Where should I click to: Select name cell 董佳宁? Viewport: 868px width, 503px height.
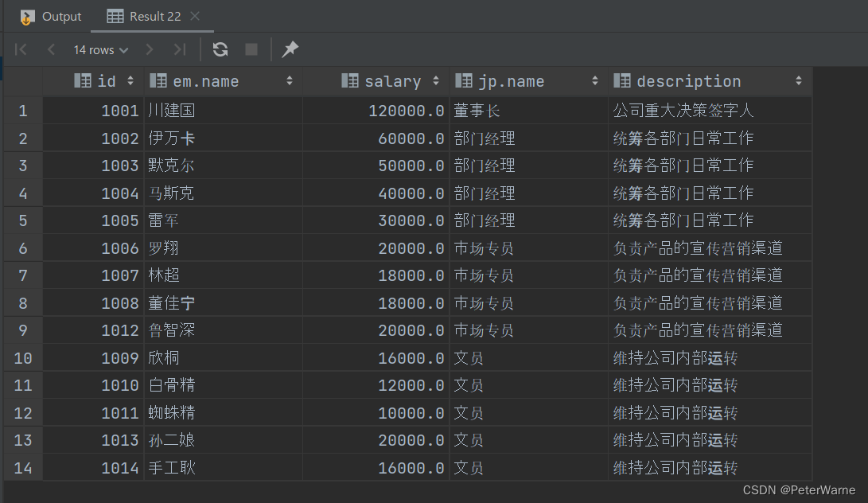(x=223, y=303)
